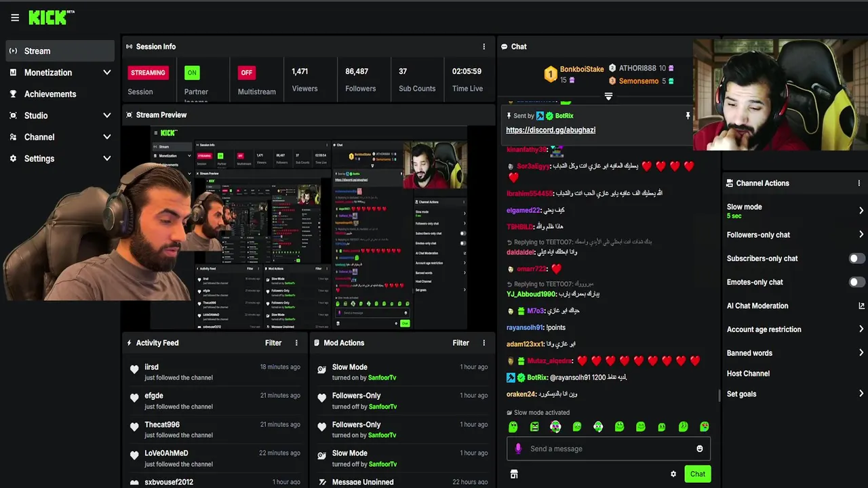Open the AI Chat Moderation external link icon
This screenshot has width=868, height=488.
click(861, 306)
